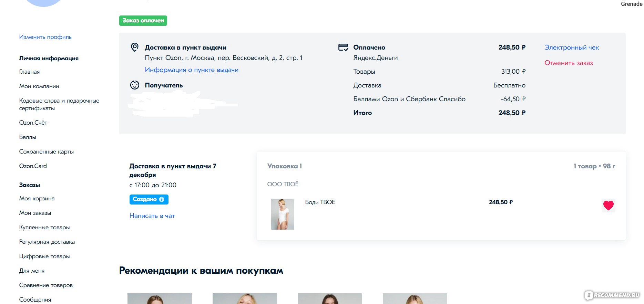Click the Grenade text at top right
This screenshot has height=304, width=644.
click(x=632, y=4)
